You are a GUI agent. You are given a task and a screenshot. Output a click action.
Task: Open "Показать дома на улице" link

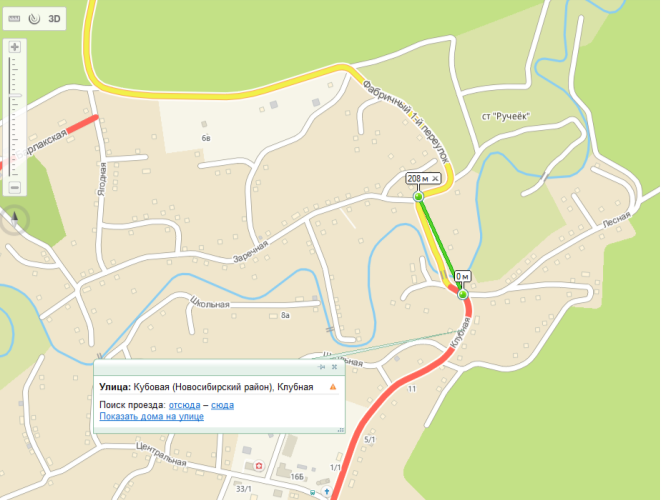(151, 416)
